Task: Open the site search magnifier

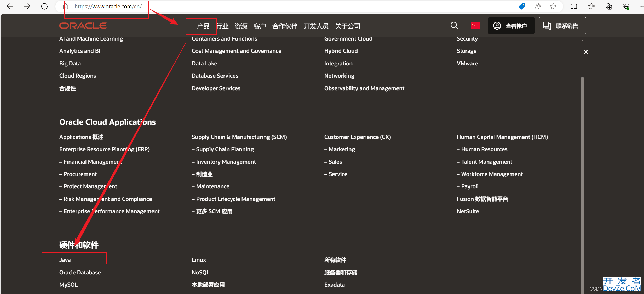Action: (454, 26)
